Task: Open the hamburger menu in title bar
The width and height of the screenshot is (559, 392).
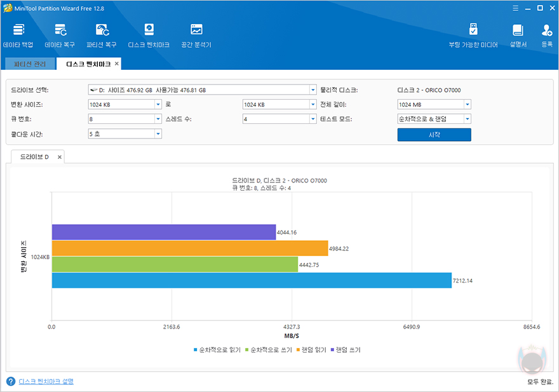Action: point(516,8)
